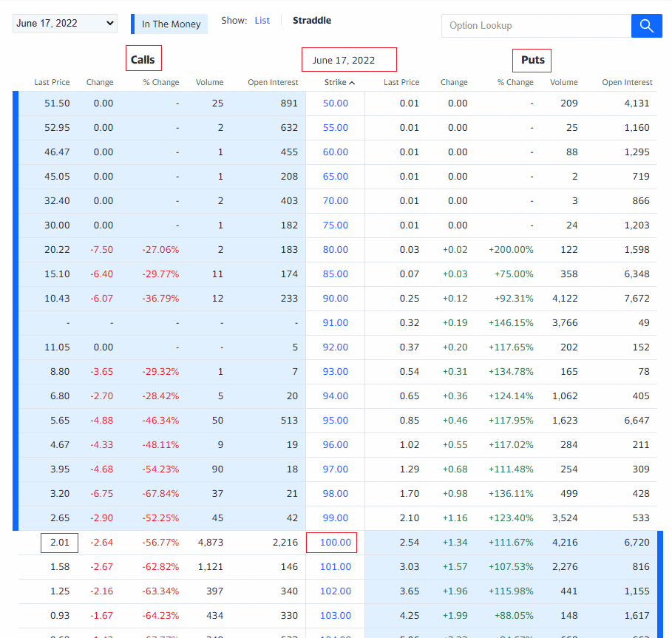Open the 91.00 strike link
The width and height of the screenshot is (672, 638).
click(336, 322)
